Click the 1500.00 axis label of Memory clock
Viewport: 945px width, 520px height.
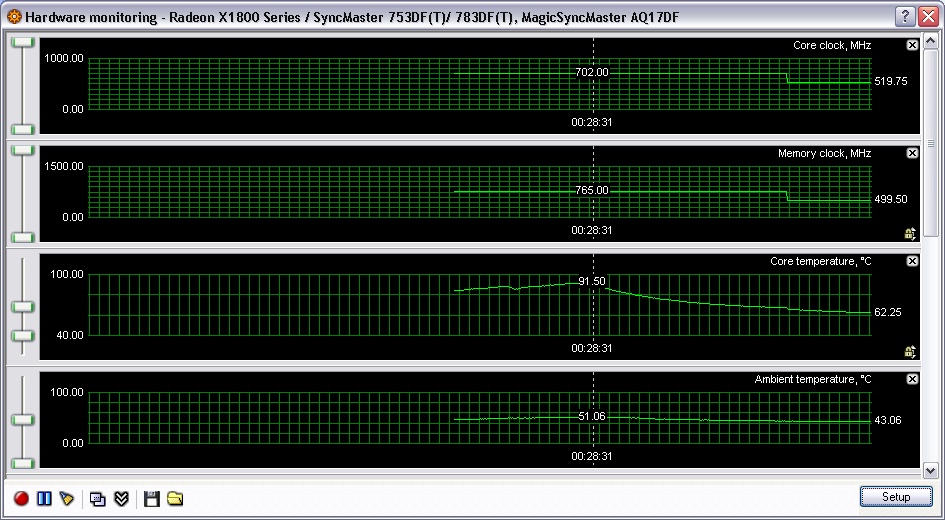coord(64,166)
